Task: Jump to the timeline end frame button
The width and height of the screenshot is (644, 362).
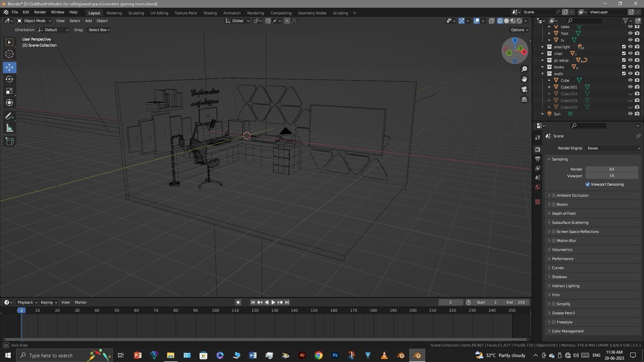Action: [287, 302]
